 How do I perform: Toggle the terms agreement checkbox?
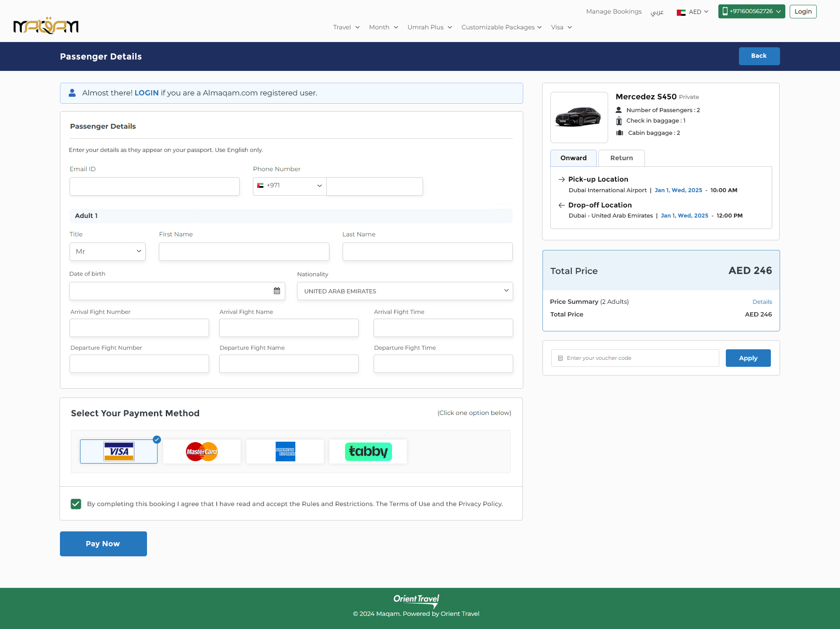point(76,504)
